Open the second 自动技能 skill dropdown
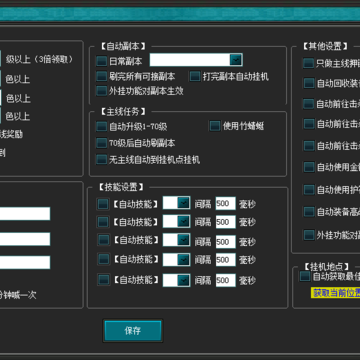 (x=183, y=221)
